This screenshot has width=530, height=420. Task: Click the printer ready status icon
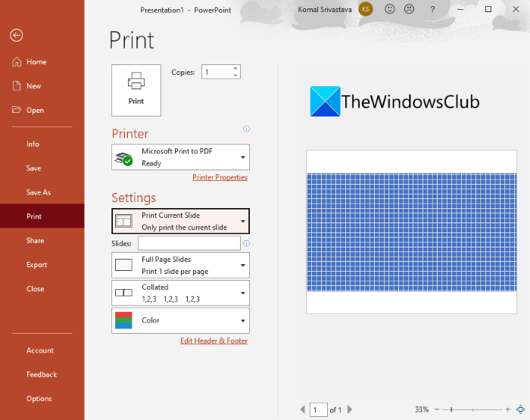point(123,159)
